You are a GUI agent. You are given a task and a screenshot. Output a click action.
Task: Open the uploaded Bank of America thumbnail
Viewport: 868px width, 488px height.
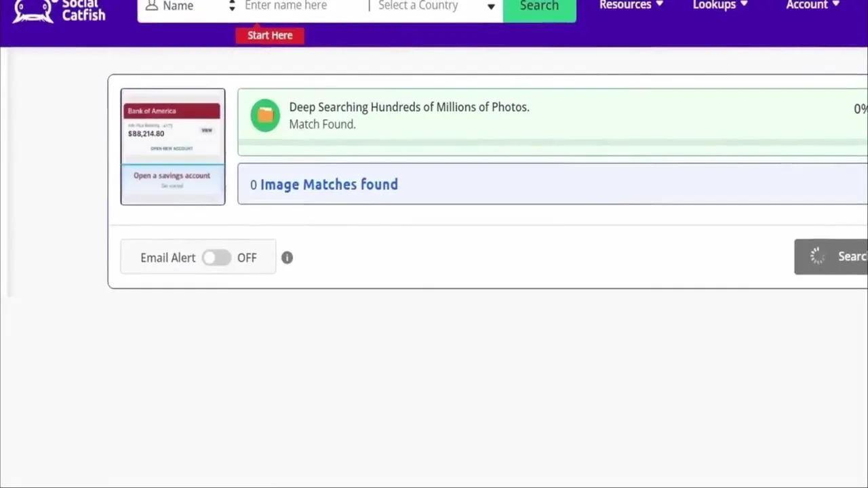[173, 146]
